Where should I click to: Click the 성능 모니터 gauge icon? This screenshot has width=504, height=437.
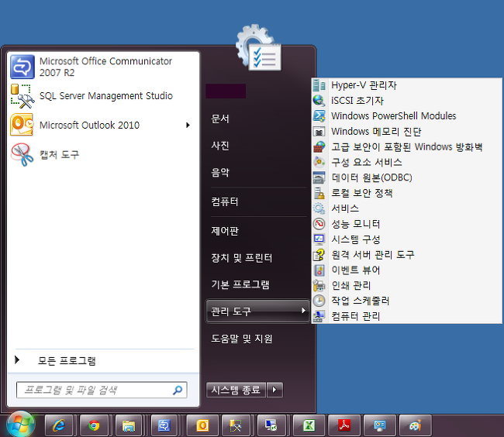(x=319, y=224)
